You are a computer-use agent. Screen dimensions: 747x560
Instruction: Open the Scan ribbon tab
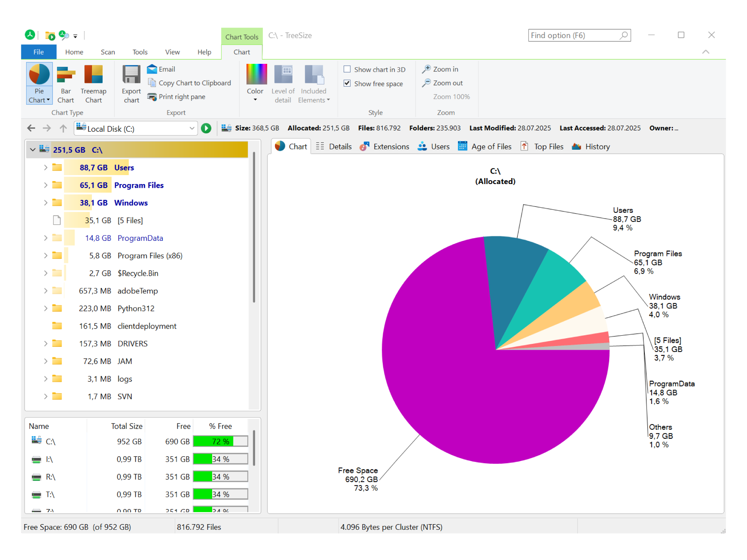click(x=108, y=52)
